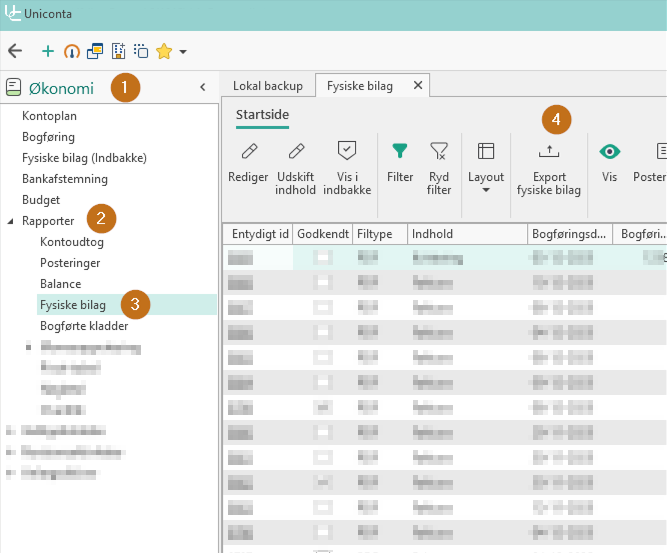
Task: Open the Layout dropdown
Action: coord(486,167)
